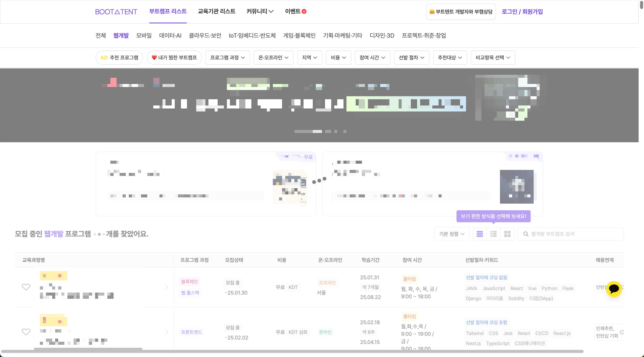Expand the 프로그램 과정 dropdown

pyautogui.click(x=228, y=58)
